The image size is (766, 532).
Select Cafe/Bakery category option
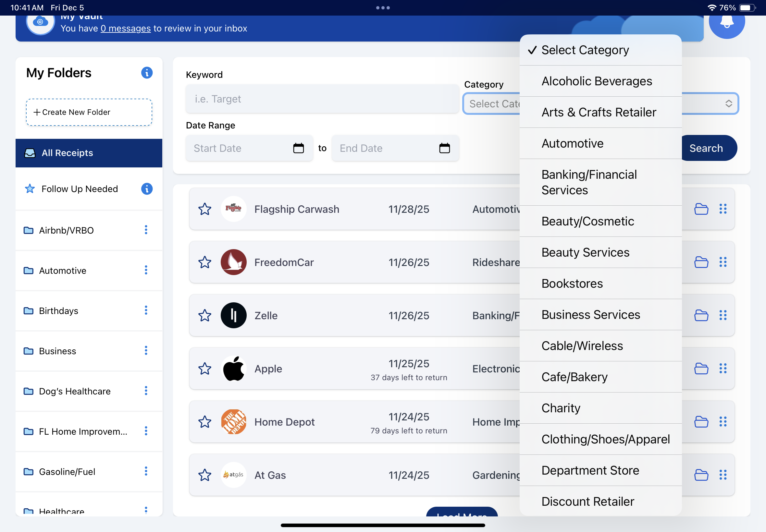pyautogui.click(x=574, y=377)
